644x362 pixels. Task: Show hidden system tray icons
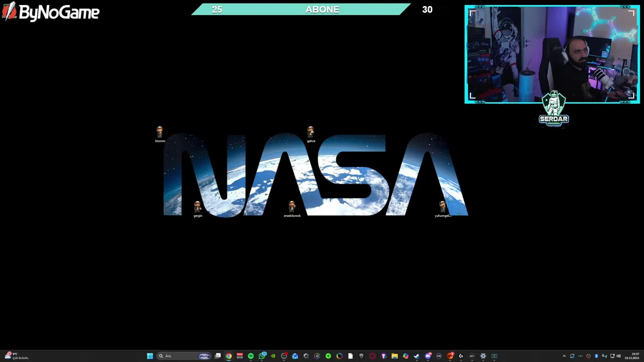click(564, 356)
